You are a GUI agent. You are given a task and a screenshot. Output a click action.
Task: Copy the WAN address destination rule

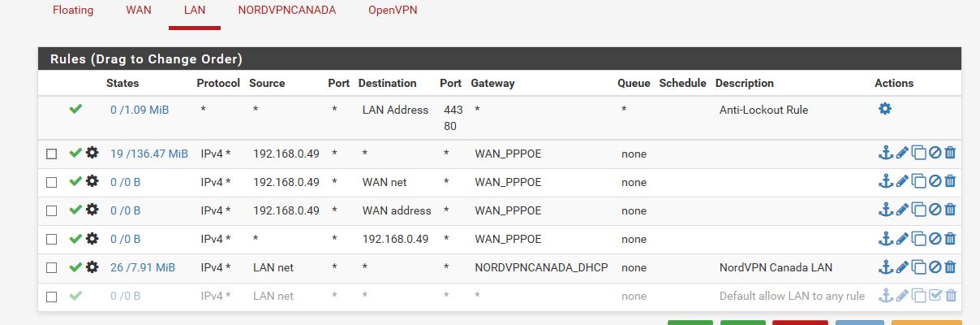918,210
